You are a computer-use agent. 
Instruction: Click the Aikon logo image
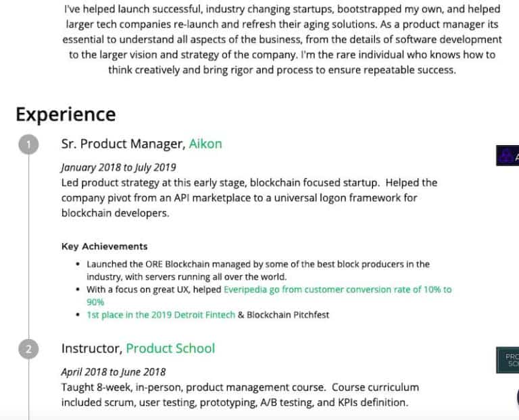point(508,156)
